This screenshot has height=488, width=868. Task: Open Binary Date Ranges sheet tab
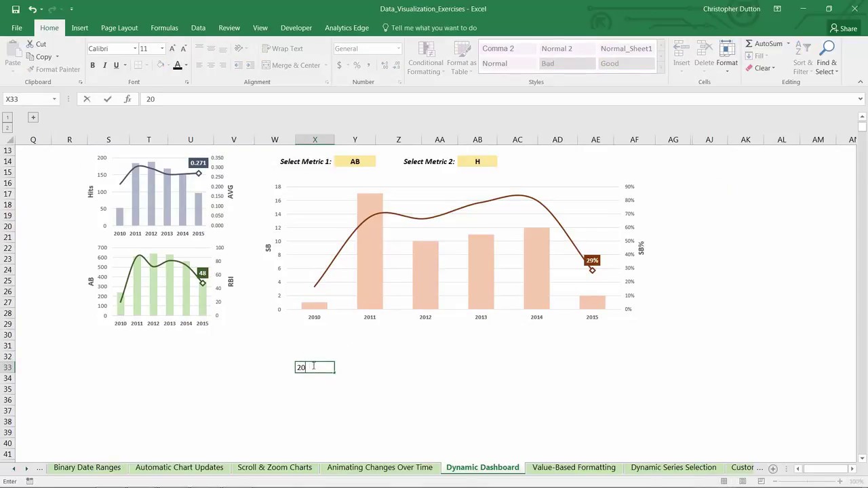(x=87, y=468)
